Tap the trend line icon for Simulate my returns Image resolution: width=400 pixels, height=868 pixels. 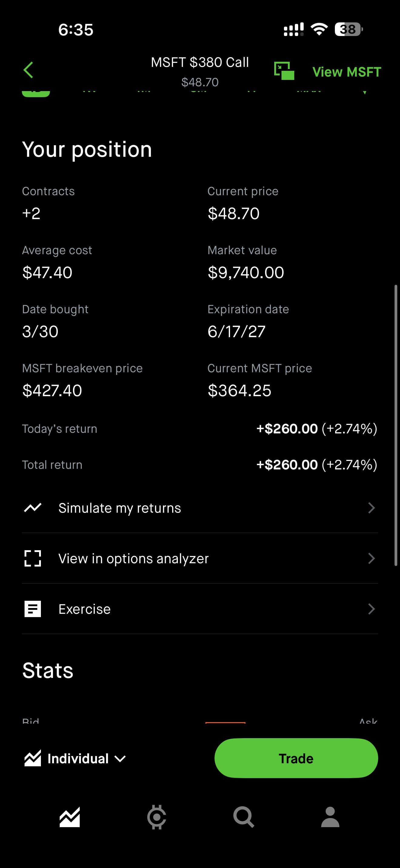click(33, 508)
